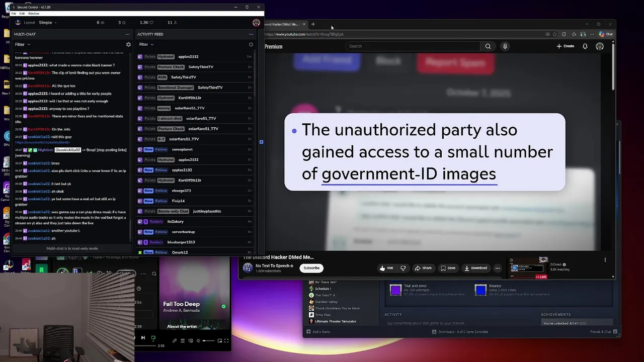Viewport: 644px width, 362px height.
Task: Click zanesplanet follow event row
Action: pyautogui.click(x=195, y=149)
